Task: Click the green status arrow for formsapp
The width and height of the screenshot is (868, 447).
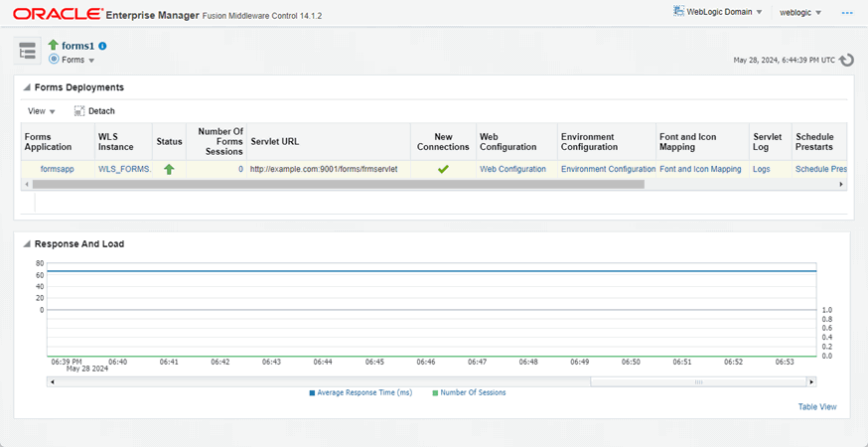Action: (x=169, y=170)
